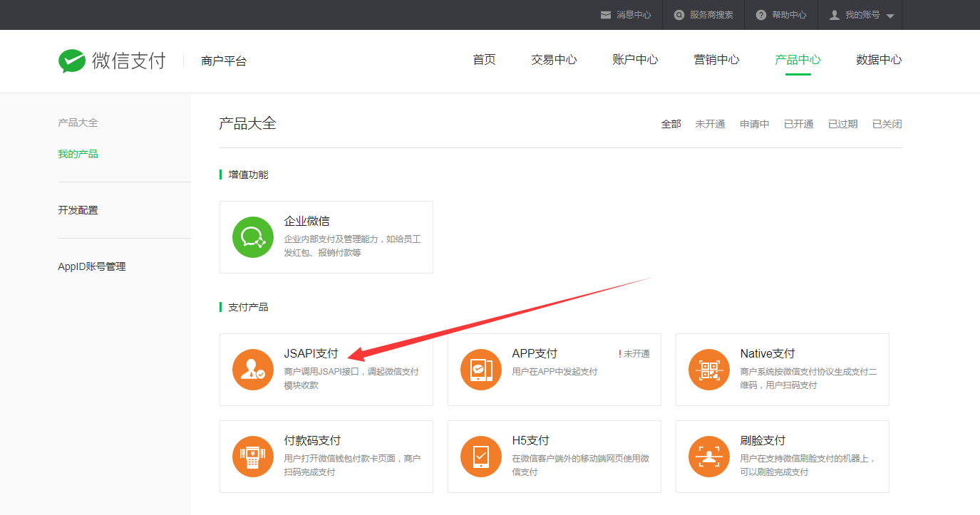The height and width of the screenshot is (515, 980).
Task: Filter products by 申请中
Action: pyautogui.click(x=754, y=124)
